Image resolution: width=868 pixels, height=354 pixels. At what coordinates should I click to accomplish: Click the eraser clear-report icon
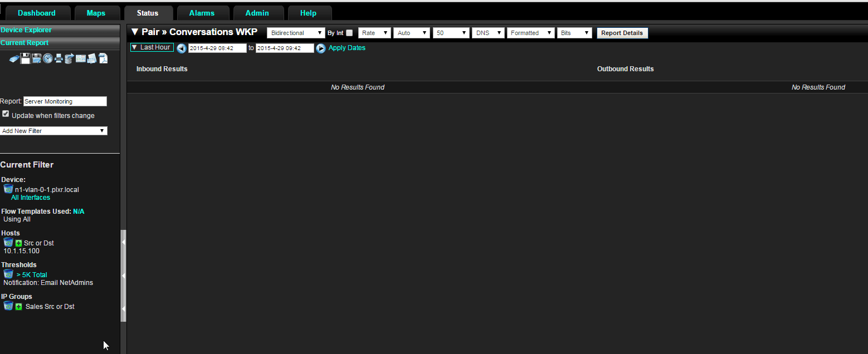14,58
